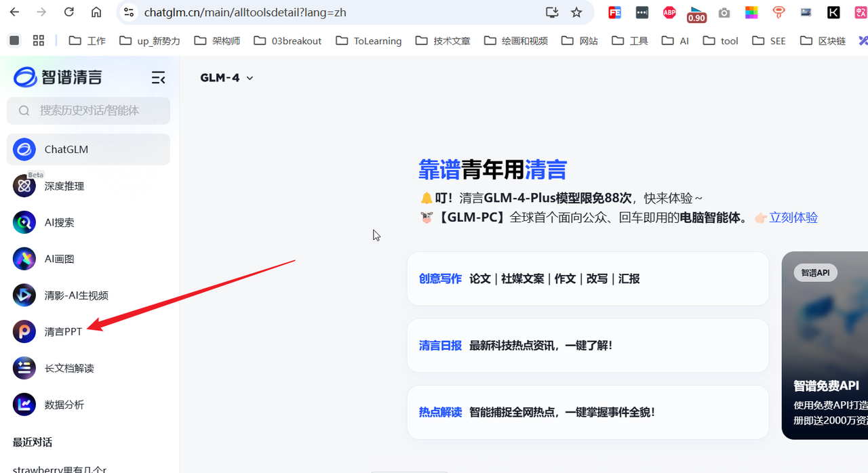Viewport: 868px width, 473px height.
Task: Open the 技术文章 bookmarks folder
Action: pos(442,41)
